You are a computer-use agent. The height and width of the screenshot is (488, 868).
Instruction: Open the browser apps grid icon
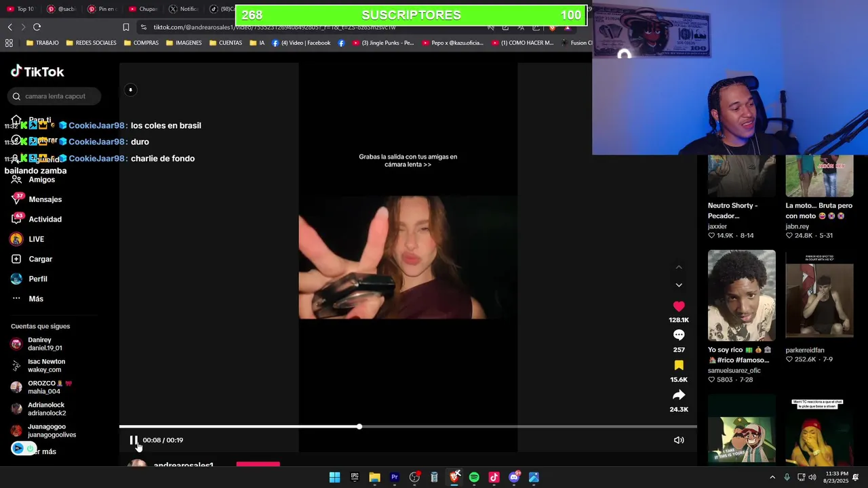9,43
